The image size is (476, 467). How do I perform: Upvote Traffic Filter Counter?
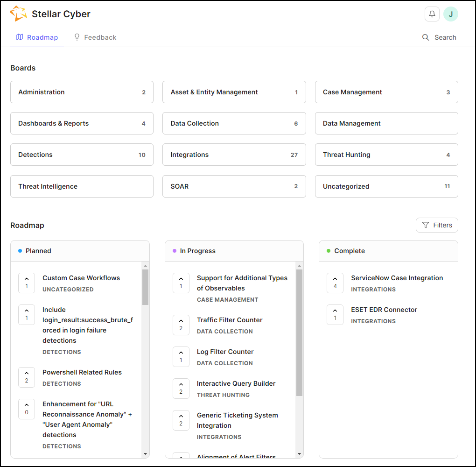coord(181,325)
